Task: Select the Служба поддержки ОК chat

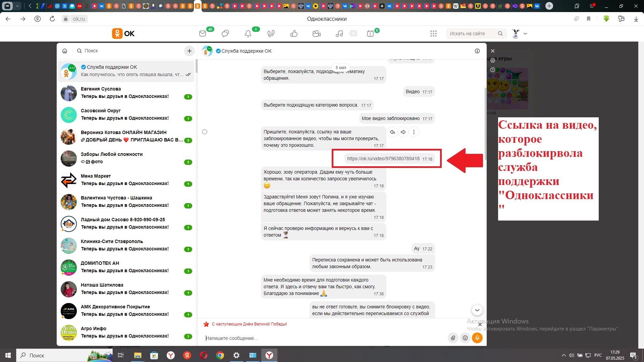Action: [126, 71]
